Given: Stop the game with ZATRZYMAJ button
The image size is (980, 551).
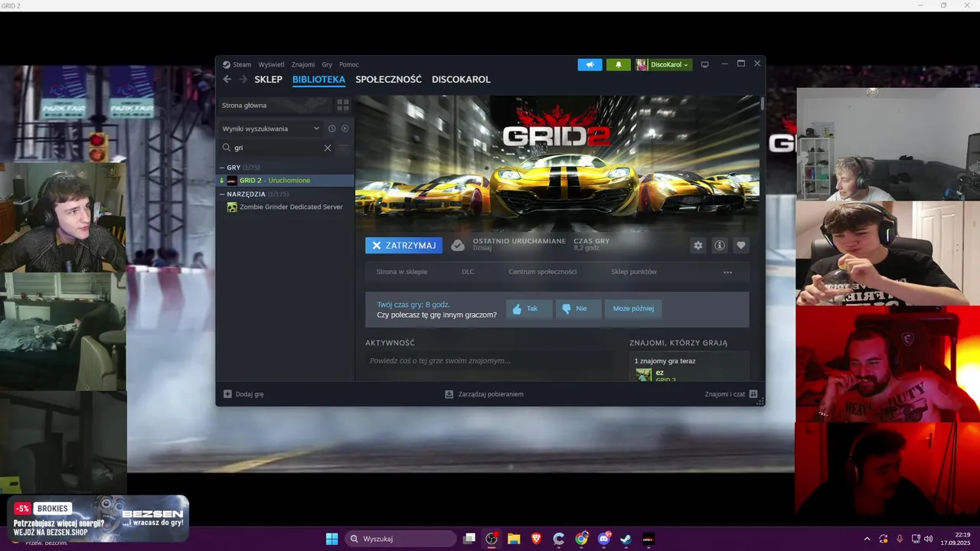Looking at the screenshot, I should pos(403,246).
